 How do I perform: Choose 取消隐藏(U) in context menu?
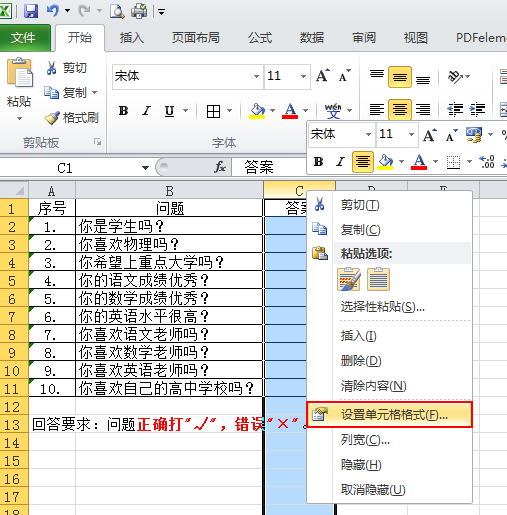coord(389,489)
